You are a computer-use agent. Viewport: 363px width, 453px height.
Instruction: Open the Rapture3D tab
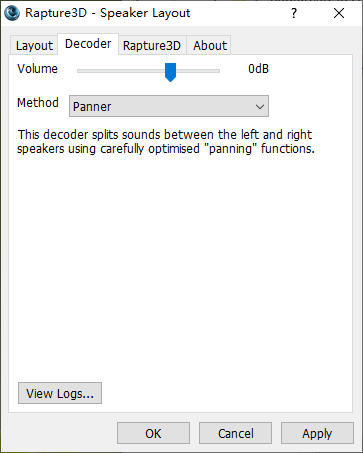coord(152,46)
